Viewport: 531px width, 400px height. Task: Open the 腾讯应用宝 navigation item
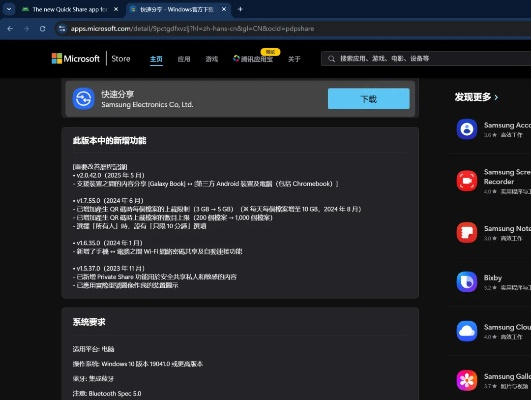click(253, 59)
